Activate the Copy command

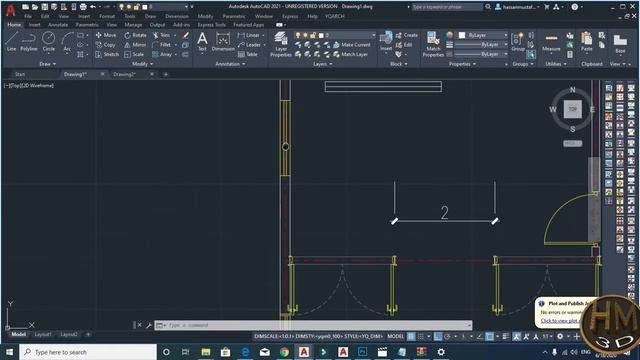click(x=106, y=44)
